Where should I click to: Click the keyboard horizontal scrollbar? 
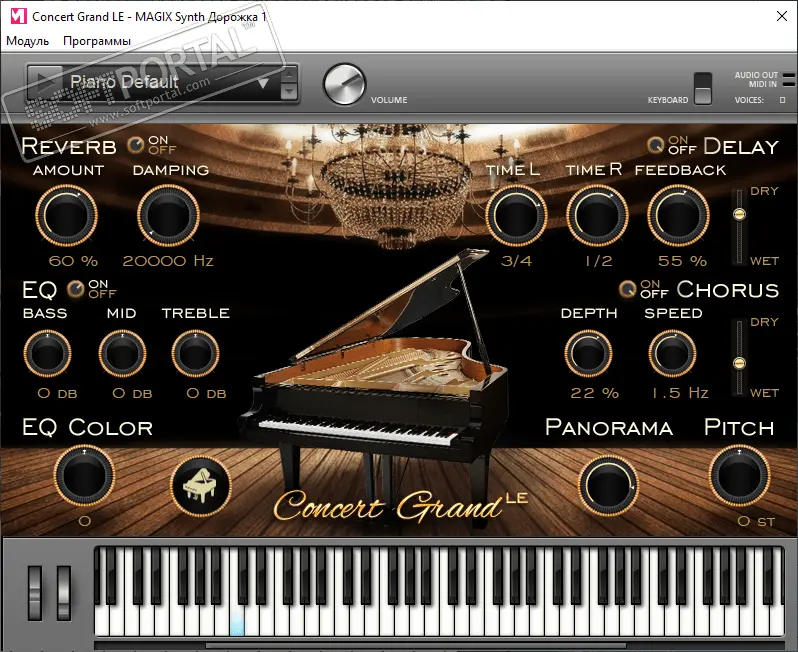[415, 646]
